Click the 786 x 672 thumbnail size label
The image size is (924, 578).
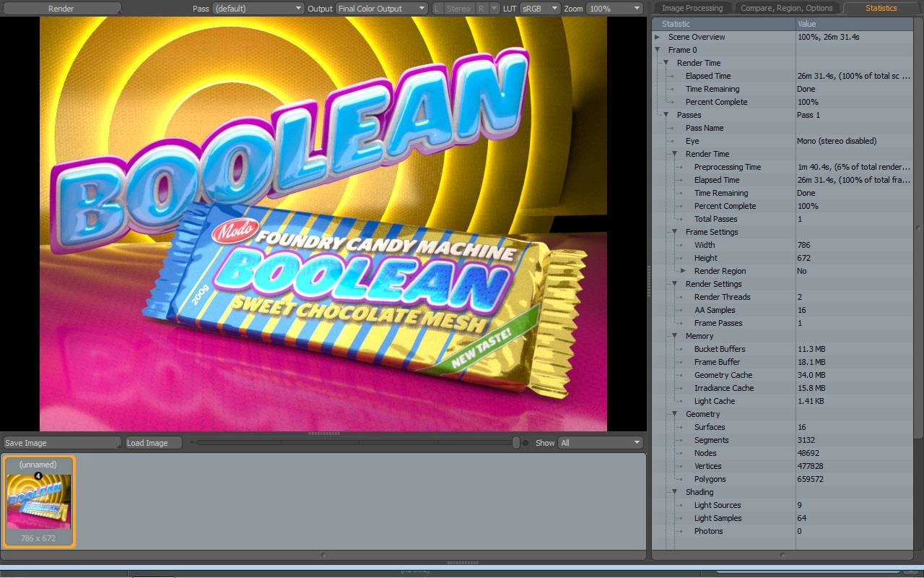(x=38, y=538)
